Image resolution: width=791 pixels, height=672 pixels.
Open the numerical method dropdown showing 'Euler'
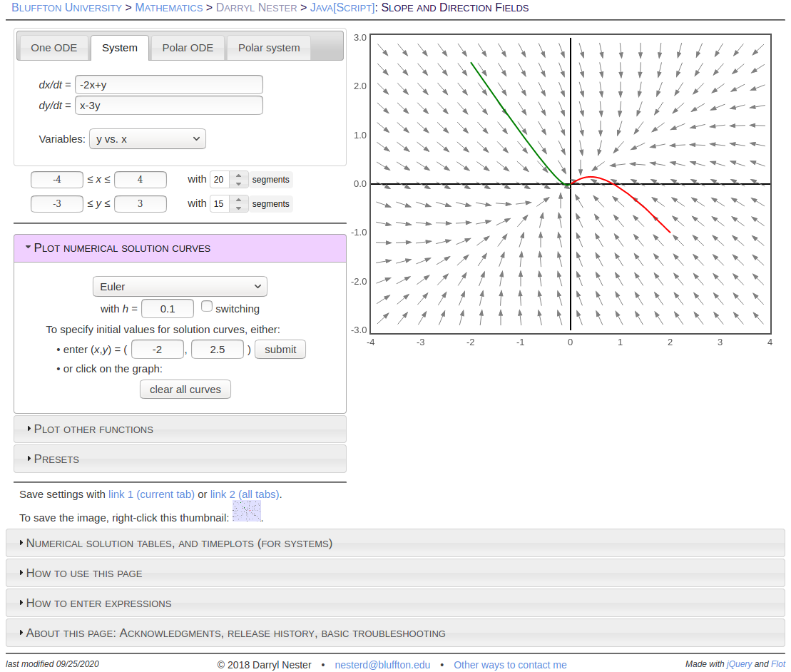click(179, 286)
